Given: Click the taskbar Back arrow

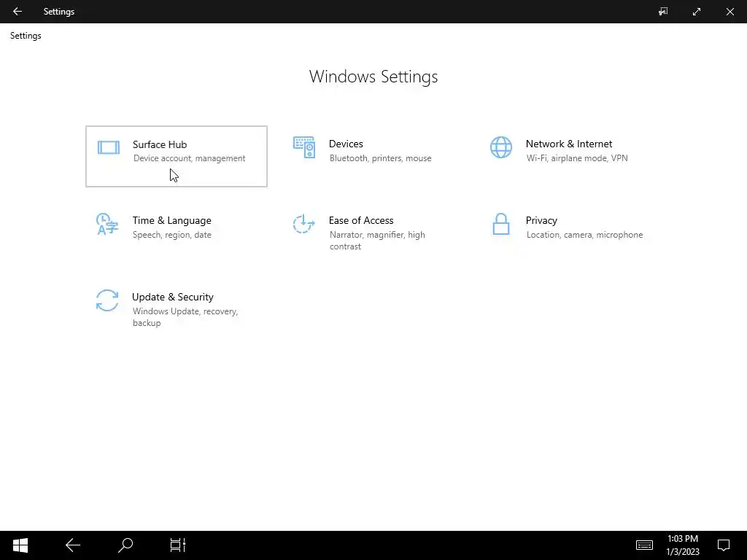Looking at the screenshot, I should point(73,545).
